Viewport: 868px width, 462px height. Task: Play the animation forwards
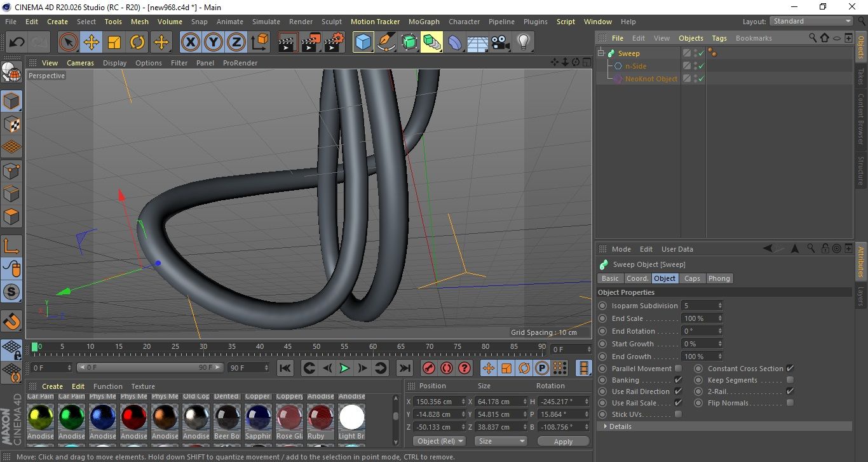pyautogui.click(x=344, y=368)
